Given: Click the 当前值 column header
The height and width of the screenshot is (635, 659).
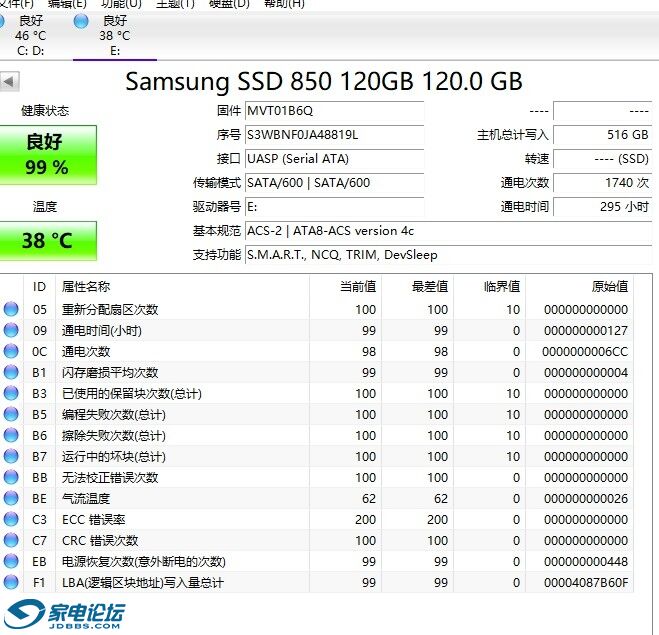Looking at the screenshot, I should (345, 287).
